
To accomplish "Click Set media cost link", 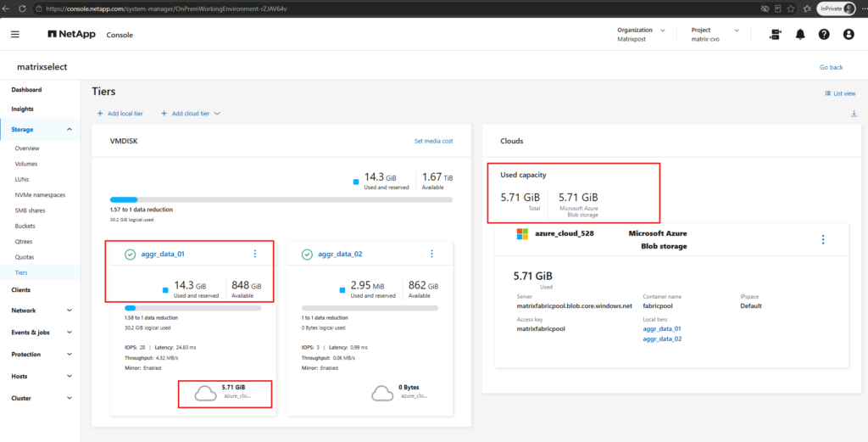I will click(x=433, y=141).
